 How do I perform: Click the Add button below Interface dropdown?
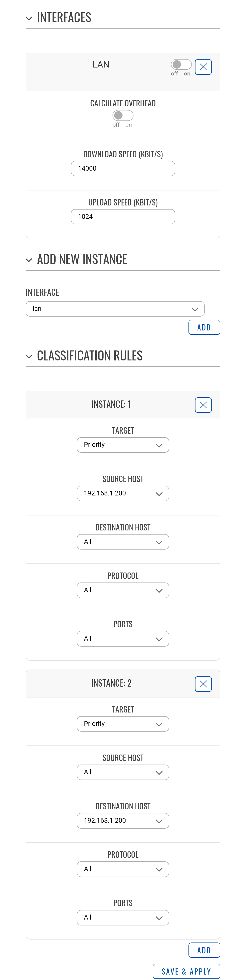[x=204, y=327]
